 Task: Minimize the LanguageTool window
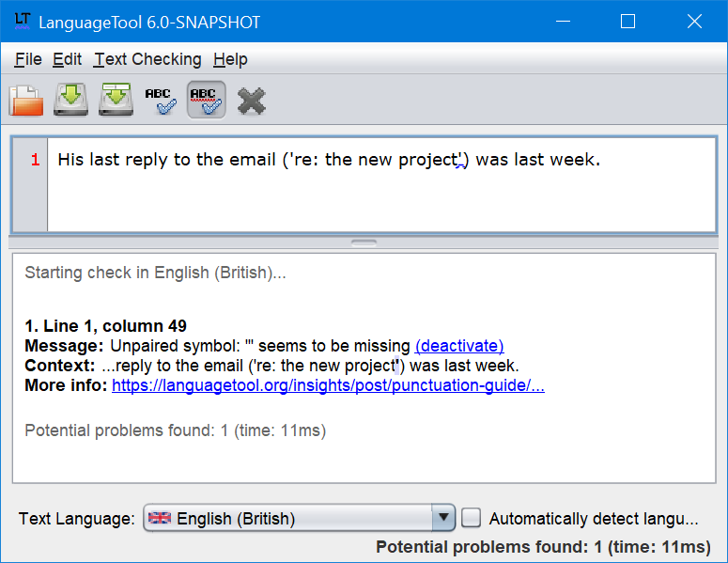pyautogui.click(x=564, y=22)
